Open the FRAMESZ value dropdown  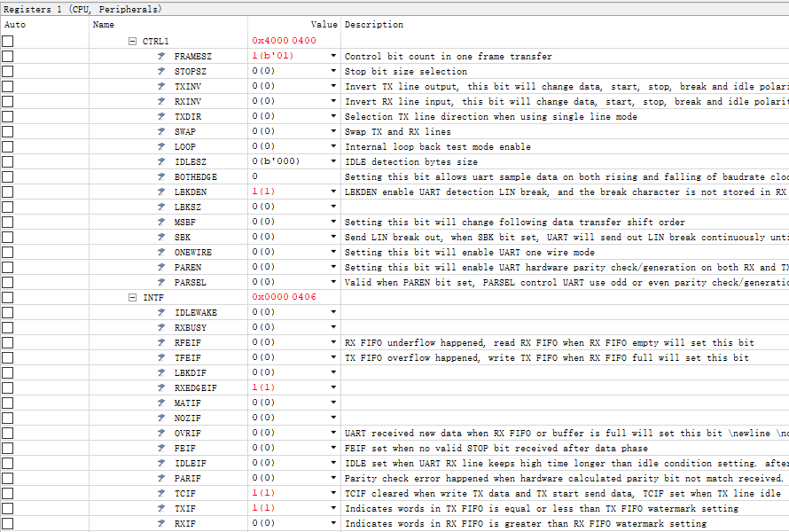(x=333, y=56)
